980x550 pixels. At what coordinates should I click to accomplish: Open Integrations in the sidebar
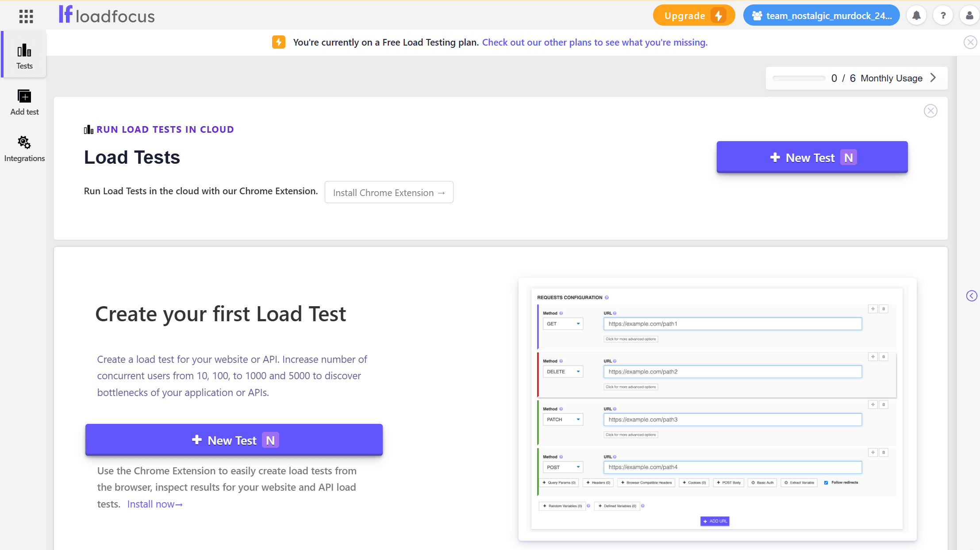(x=24, y=149)
